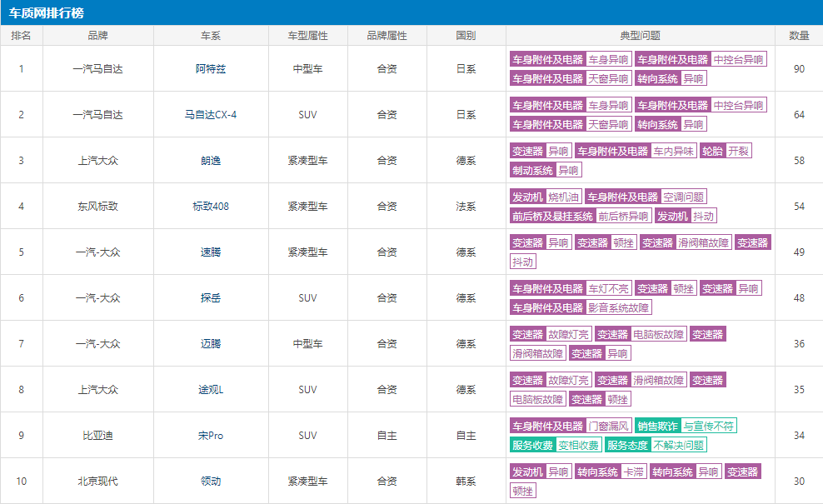Screen dimensions: 823x504
Task: Open the 迈腾 car series link
Action: coord(211,343)
